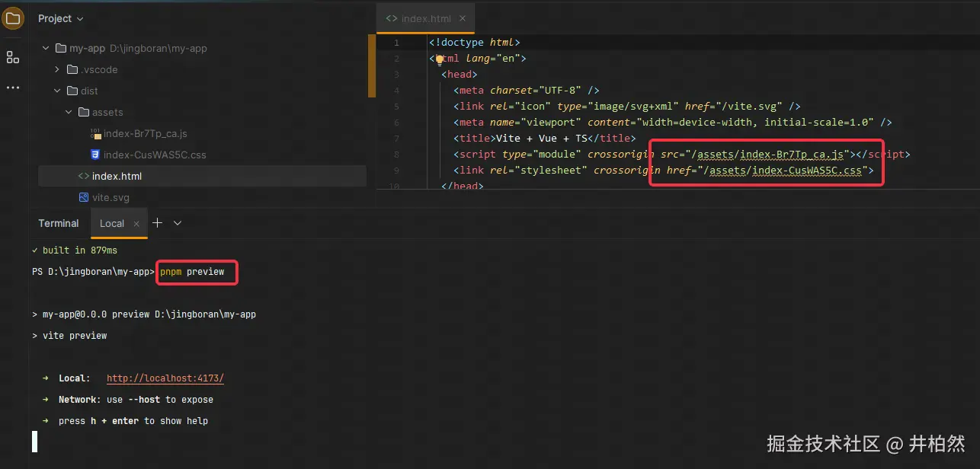Open the Structure tool window icon
The width and height of the screenshot is (980, 469).
[x=13, y=57]
